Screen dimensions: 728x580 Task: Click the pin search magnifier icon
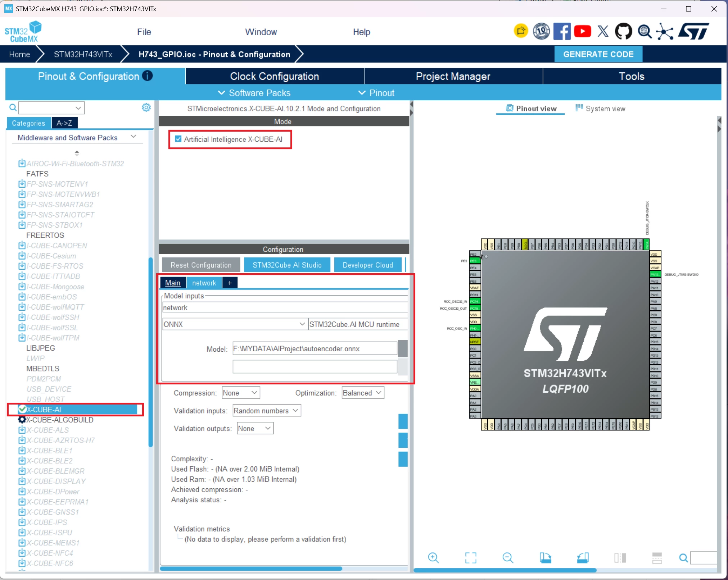click(x=683, y=558)
